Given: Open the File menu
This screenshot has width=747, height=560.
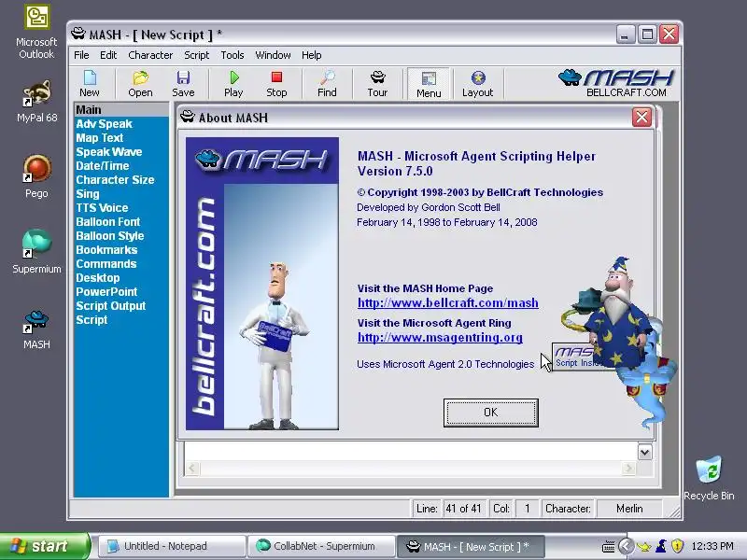Looking at the screenshot, I should pyautogui.click(x=81, y=55).
